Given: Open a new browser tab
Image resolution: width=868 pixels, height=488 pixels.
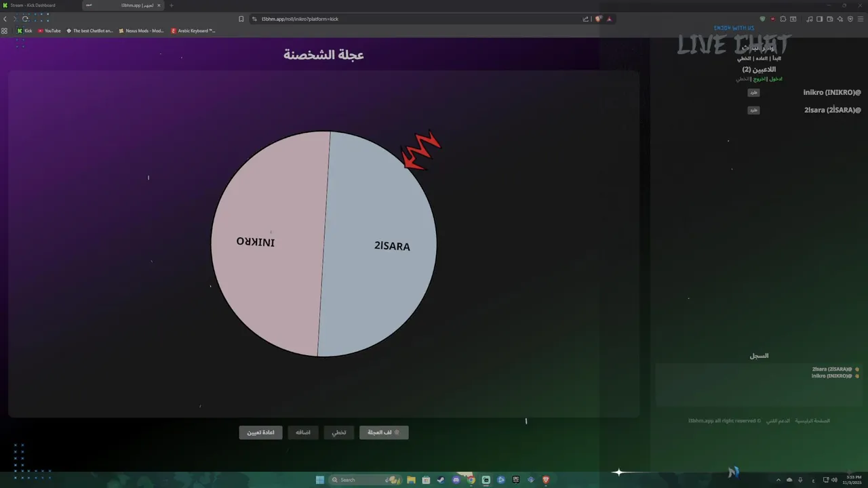Looking at the screenshot, I should click(x=171, y=5).
